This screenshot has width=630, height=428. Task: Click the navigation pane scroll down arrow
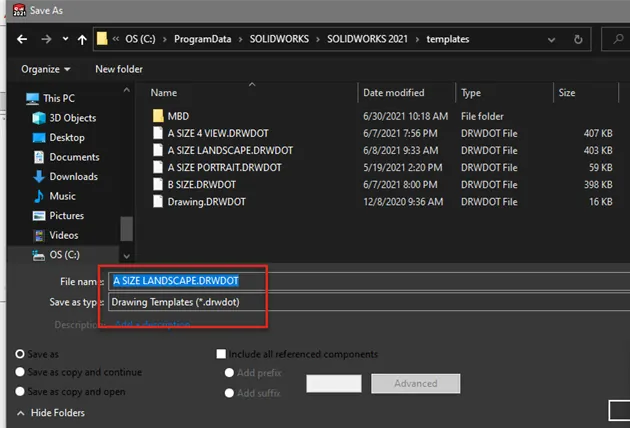127,256
